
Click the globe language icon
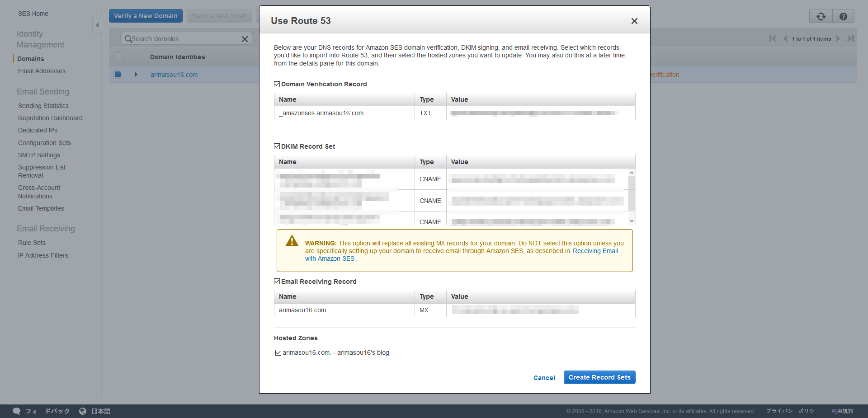(83, 411)
